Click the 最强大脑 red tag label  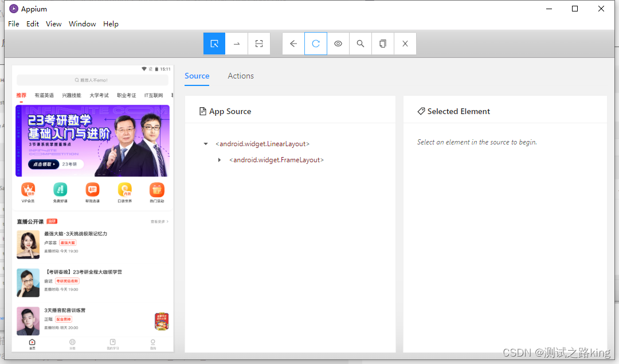click(68, 243)
